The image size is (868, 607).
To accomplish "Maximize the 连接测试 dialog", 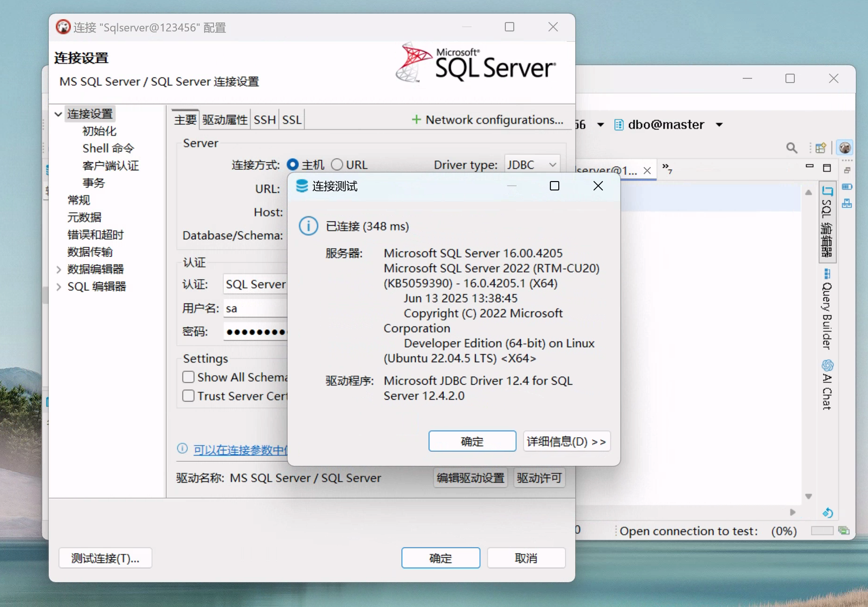I will click(x=554, y=186).
